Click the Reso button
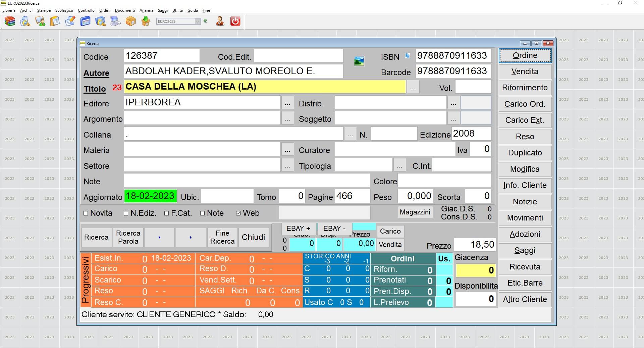The height and width of the screenshot is (348, 644). [525, 137]
